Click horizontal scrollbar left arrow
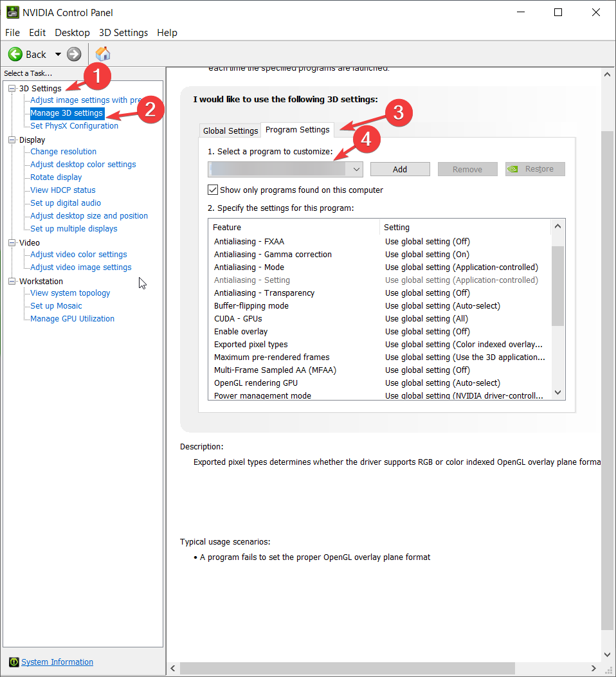 pyautogui.click(x=173, y=669)
